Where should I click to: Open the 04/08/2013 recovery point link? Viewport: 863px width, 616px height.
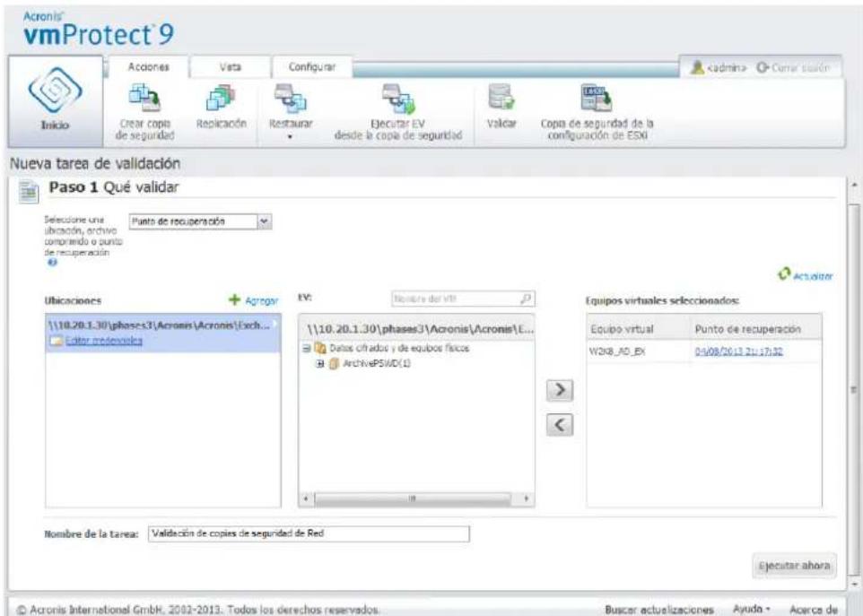739,351
